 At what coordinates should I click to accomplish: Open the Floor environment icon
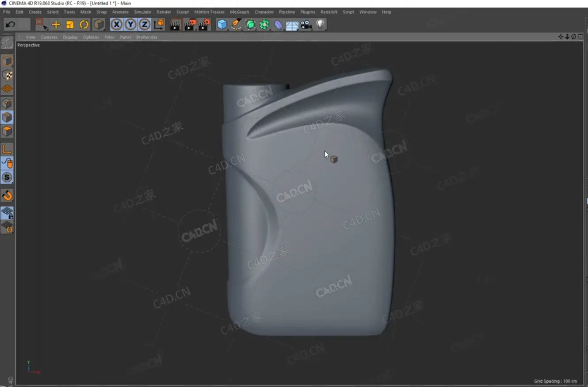coord(292,25)
